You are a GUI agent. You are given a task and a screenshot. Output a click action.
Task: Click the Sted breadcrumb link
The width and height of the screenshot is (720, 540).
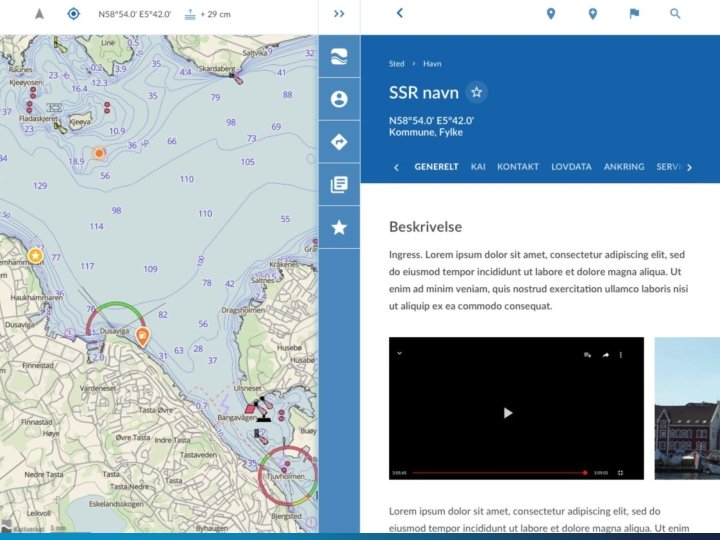click(x=397, y=64)
